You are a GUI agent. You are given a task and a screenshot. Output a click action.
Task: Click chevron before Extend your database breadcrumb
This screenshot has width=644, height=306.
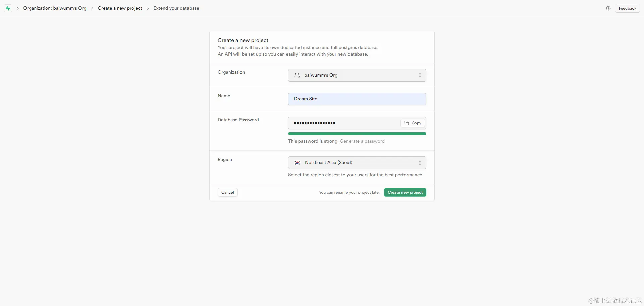(148, 8)
